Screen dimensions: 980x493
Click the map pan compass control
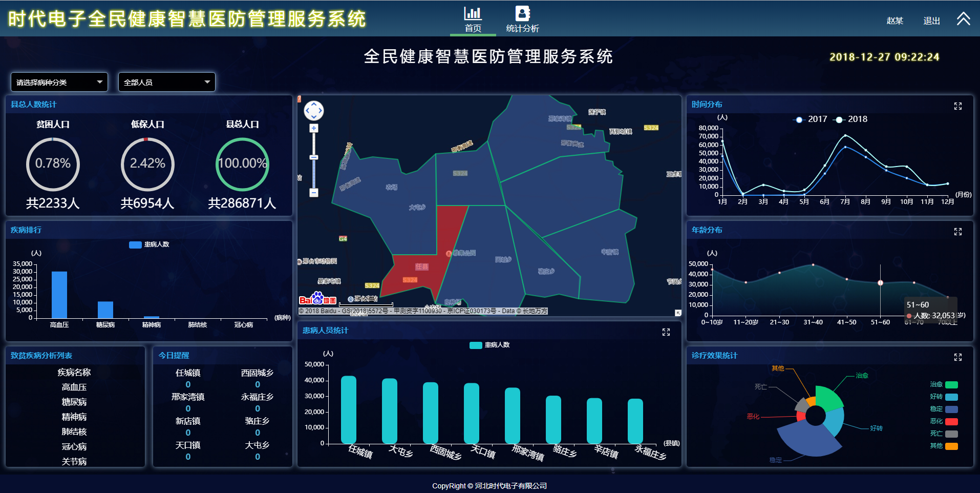(x=314, y=111)
